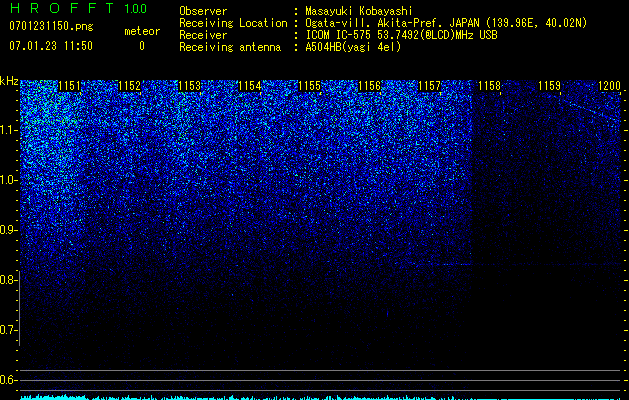The height and width of the screenshot is (400, 629).
Task: Click the meteor count label
Action: [142, 31]
